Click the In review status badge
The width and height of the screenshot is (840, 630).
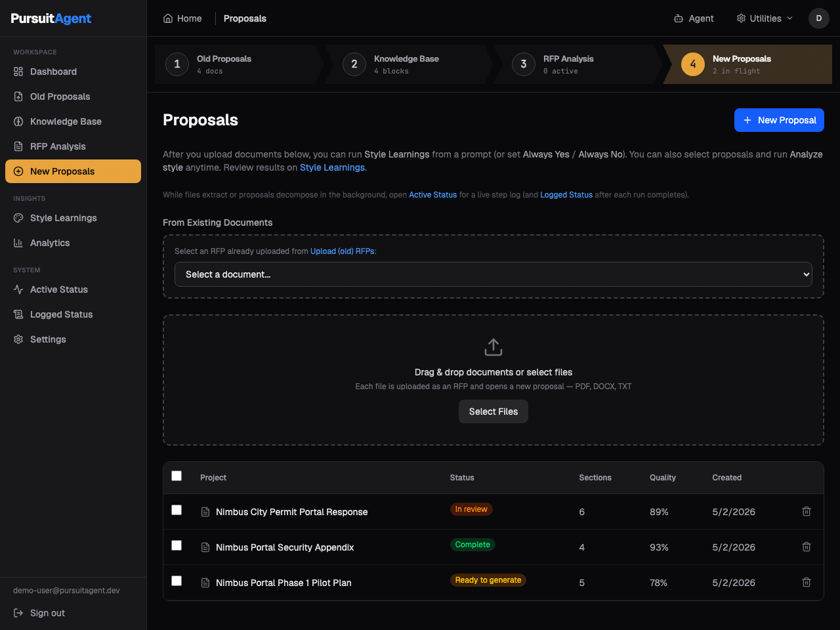click(471, 509)
